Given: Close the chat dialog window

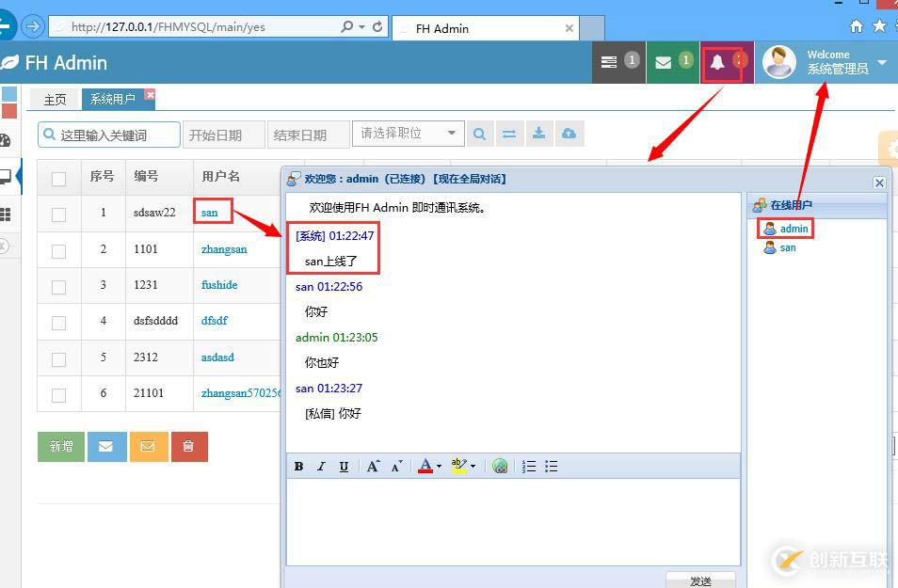Looking at the screenshot, I should coord(879,183).
